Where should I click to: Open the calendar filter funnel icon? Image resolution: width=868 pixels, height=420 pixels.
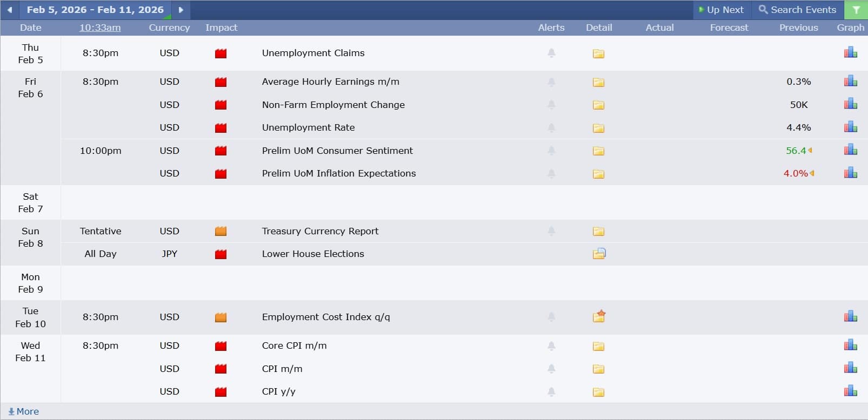coord(856,10)
